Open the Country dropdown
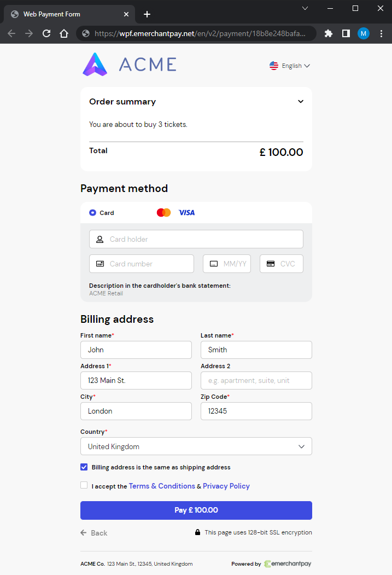The height and width of the screenshot is (575, 392). point(196,446)
